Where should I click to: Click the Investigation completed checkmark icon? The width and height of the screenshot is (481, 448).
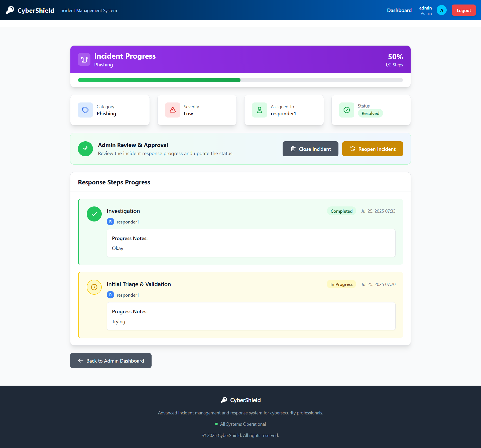tap(94, 214)
